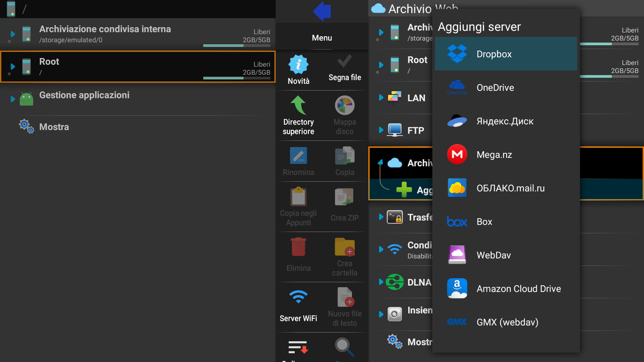Click the Dropbox logo icon
The image size is (644, 362).
click(x=457, y=54)
